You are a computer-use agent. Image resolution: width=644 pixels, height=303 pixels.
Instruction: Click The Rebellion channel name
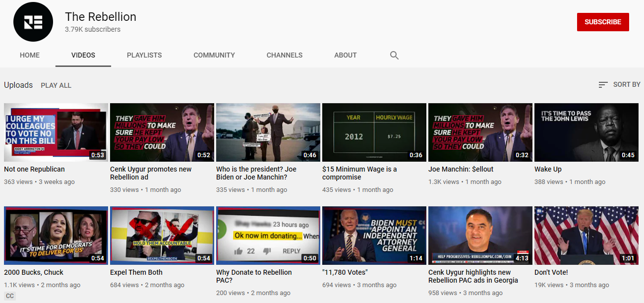tap(101, 16)
